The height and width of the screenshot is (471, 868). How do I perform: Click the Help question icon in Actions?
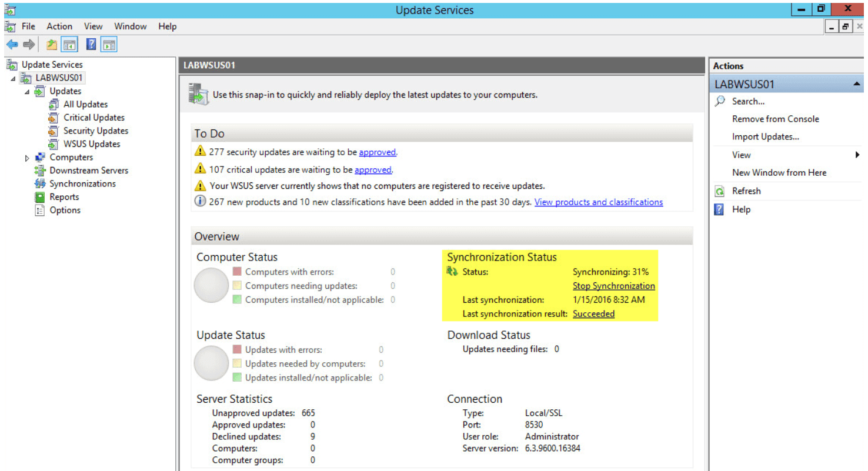719,209
